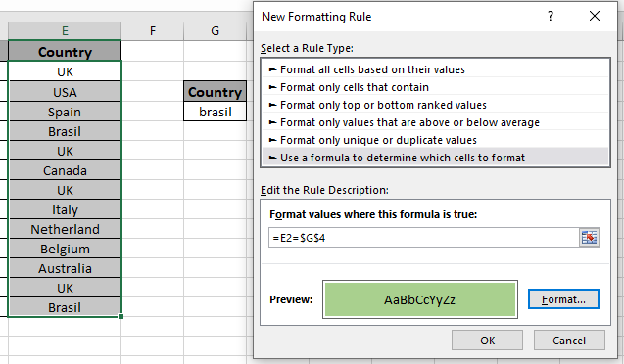Select 'Format only top or bottom ranked values'

(435, 105)
